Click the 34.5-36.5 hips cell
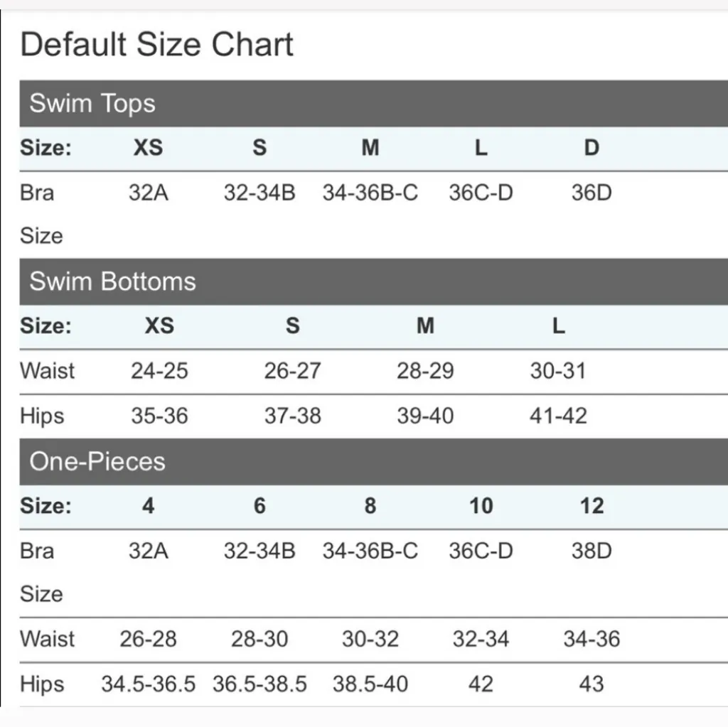The image size is (728, 727). pyautogui.click(x=148, y=684)
